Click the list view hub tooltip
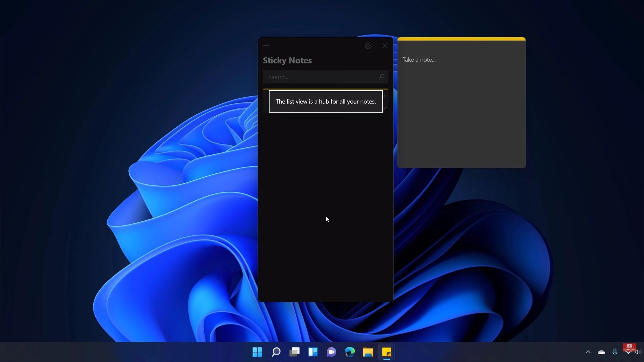 point(326,102)
